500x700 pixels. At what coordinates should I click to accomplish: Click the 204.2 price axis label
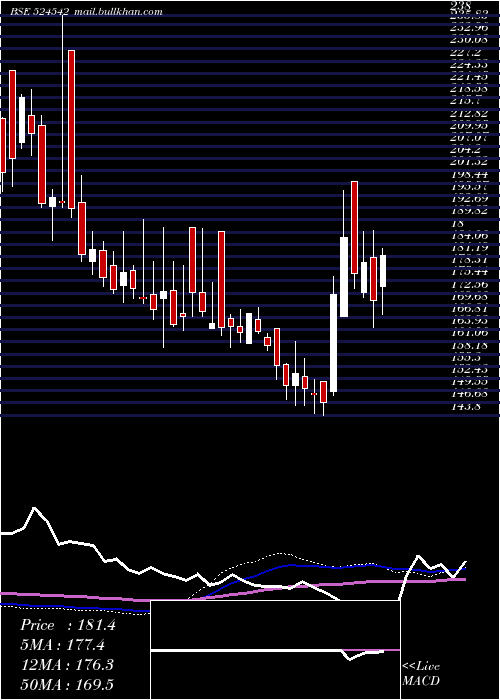(x=465, y=150)
